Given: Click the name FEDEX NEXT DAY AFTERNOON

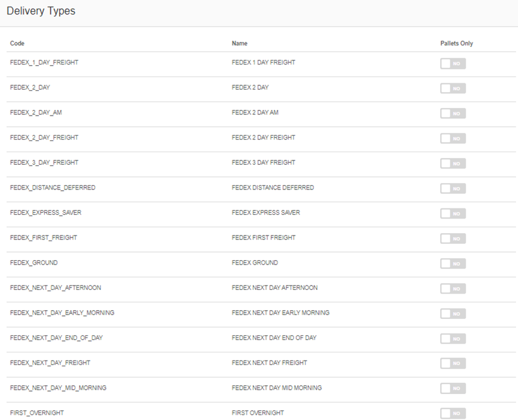Looking at the screenshot, I should point(275,288).
